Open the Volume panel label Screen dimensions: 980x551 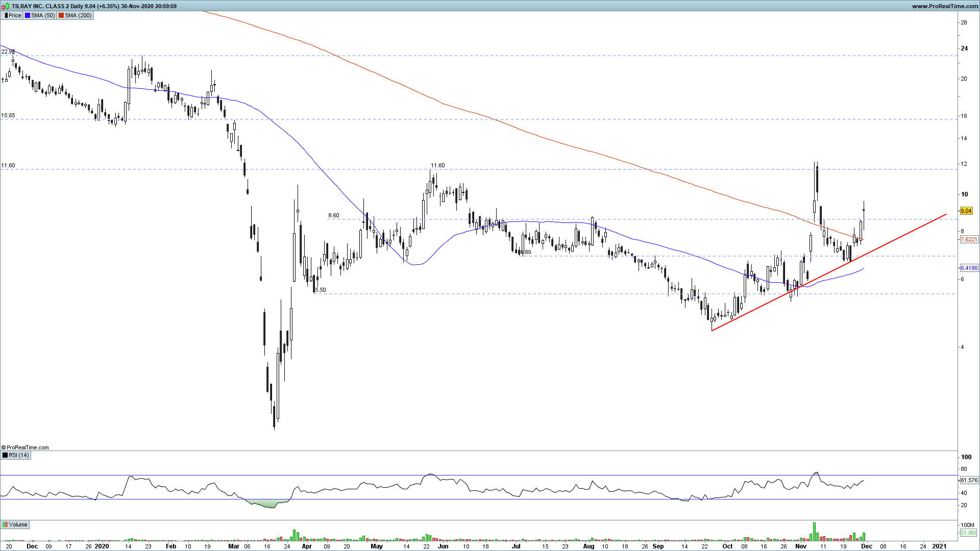(x=18, y=524)
